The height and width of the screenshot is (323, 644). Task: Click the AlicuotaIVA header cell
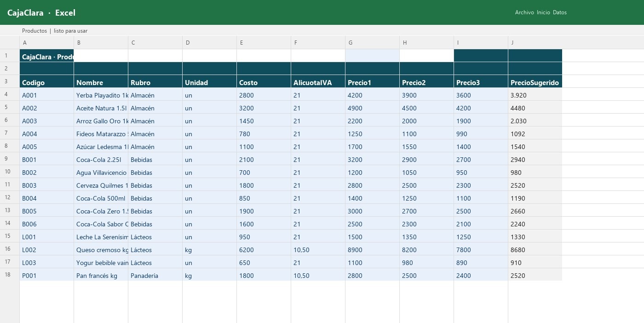click(318, 81)
